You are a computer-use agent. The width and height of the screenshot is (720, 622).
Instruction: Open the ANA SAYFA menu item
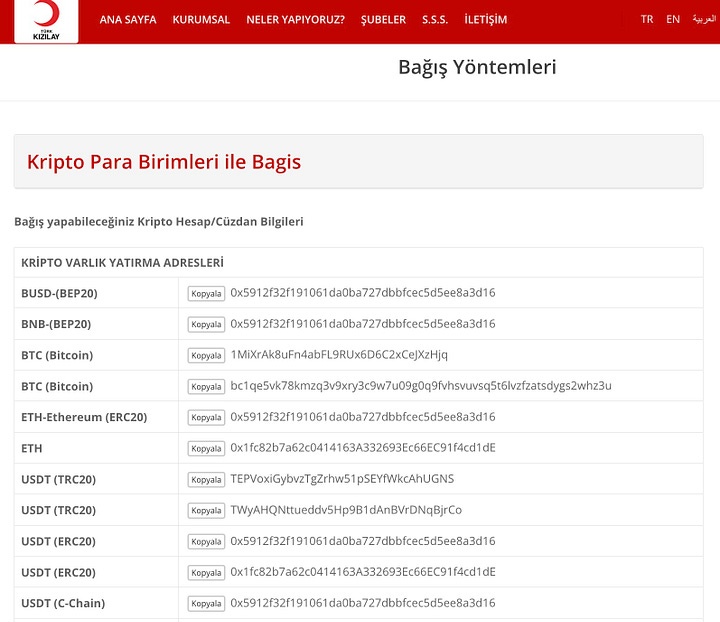[x=128, y=20]
